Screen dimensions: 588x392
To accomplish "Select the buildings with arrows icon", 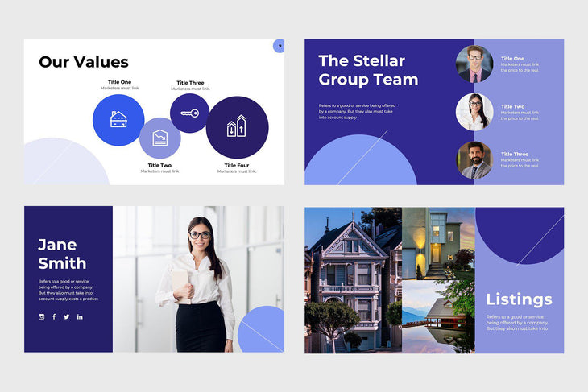I will (237, 126).
